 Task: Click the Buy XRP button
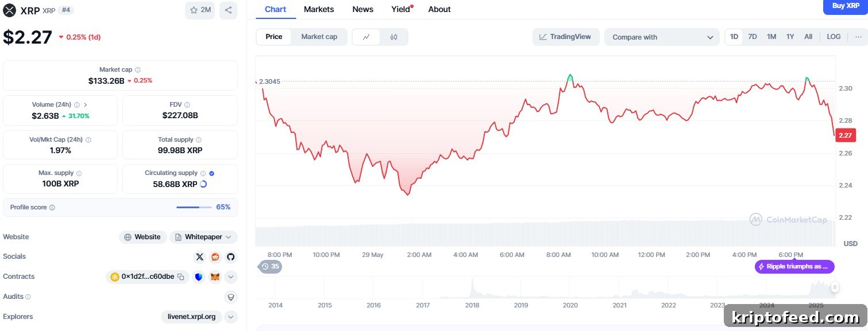point(846,6)
